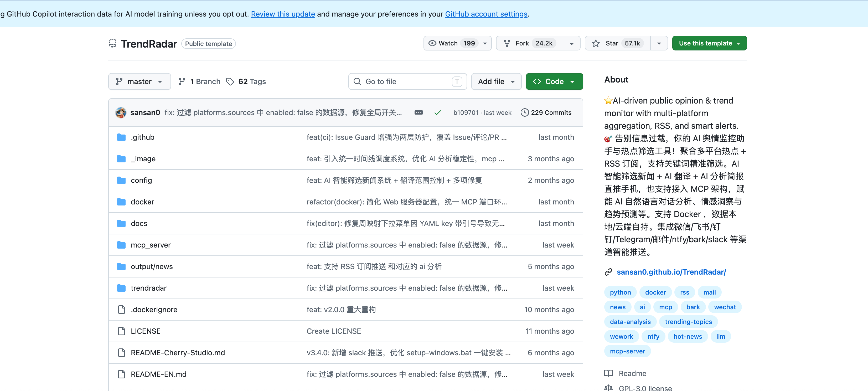Select the rss topic tag
The height and width of the screenshot is (391, 868).
[684, 292]
